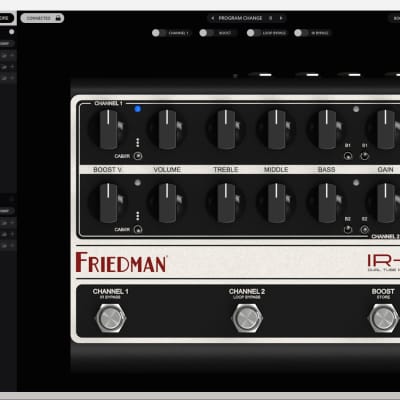This screenshot has height=400, width=400.
Task: Click the lock icon in Connected button
Action: point(58,18)
